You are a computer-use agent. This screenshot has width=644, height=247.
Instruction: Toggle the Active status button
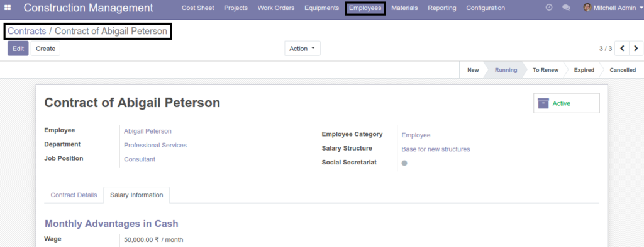point(567,103)
